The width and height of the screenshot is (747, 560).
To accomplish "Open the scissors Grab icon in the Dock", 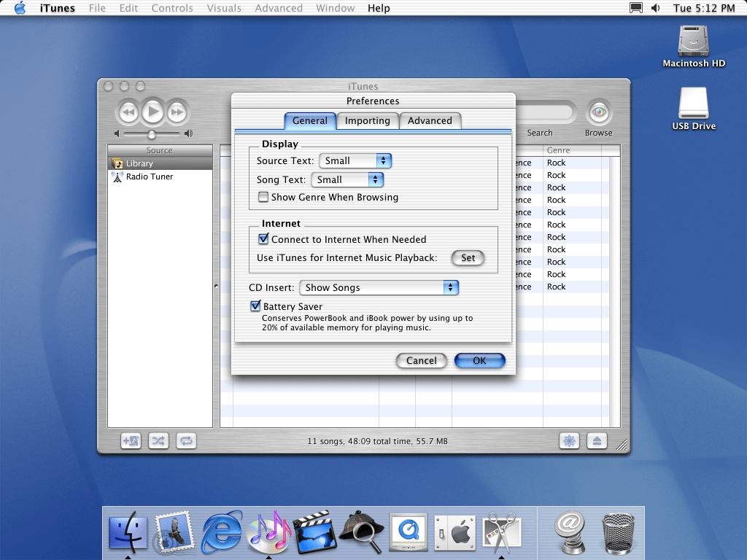I will 501,532.
